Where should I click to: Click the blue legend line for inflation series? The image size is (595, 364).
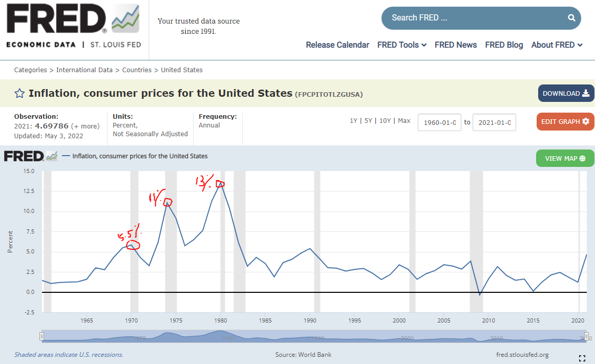[x=66, y=156]
